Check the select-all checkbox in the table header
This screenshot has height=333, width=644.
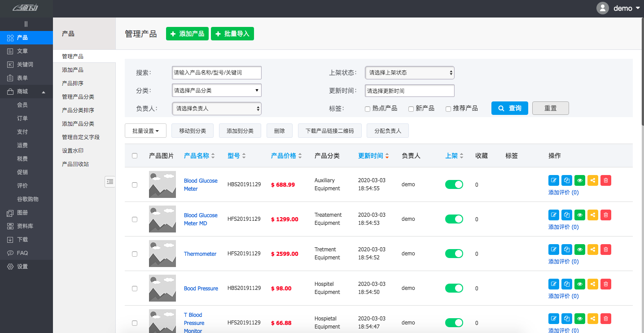pos(135,155)
